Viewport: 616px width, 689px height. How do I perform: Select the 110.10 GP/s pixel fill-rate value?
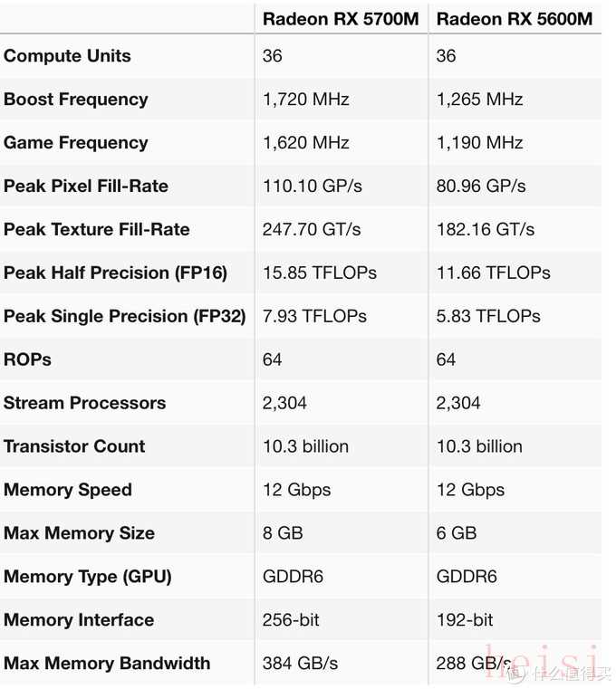312,187
